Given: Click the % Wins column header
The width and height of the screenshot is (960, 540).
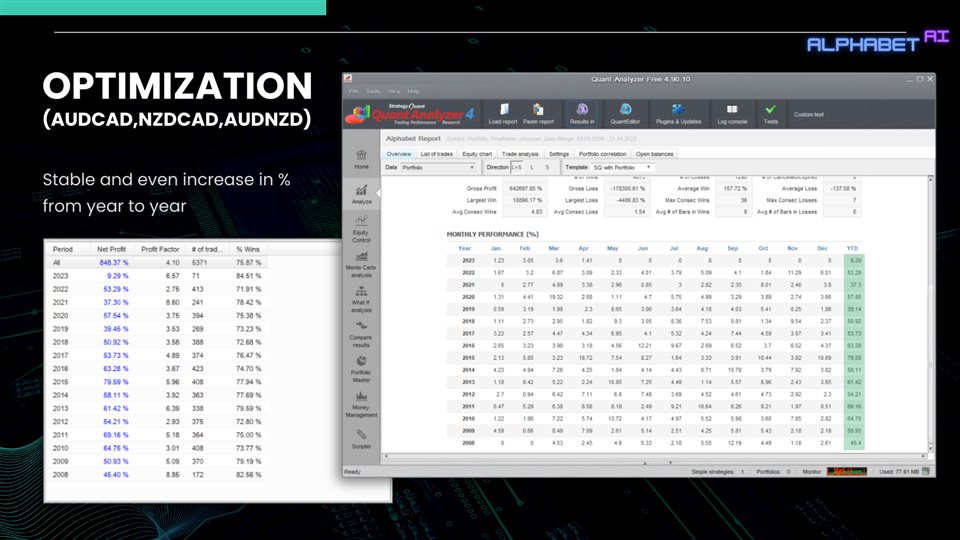Looking at the screenshot, I should click(x=248, y=249).
